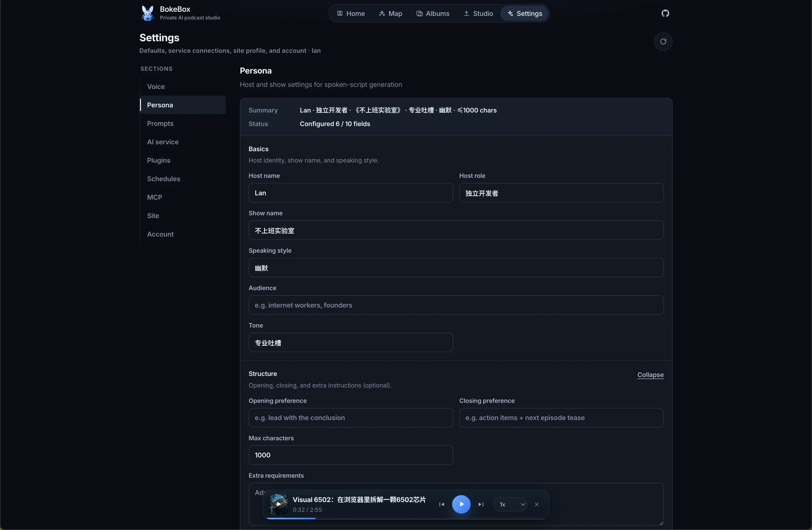Open the AI service section
Image resolution: width=812 pixels, height=530 pixels.
point(183,142)
